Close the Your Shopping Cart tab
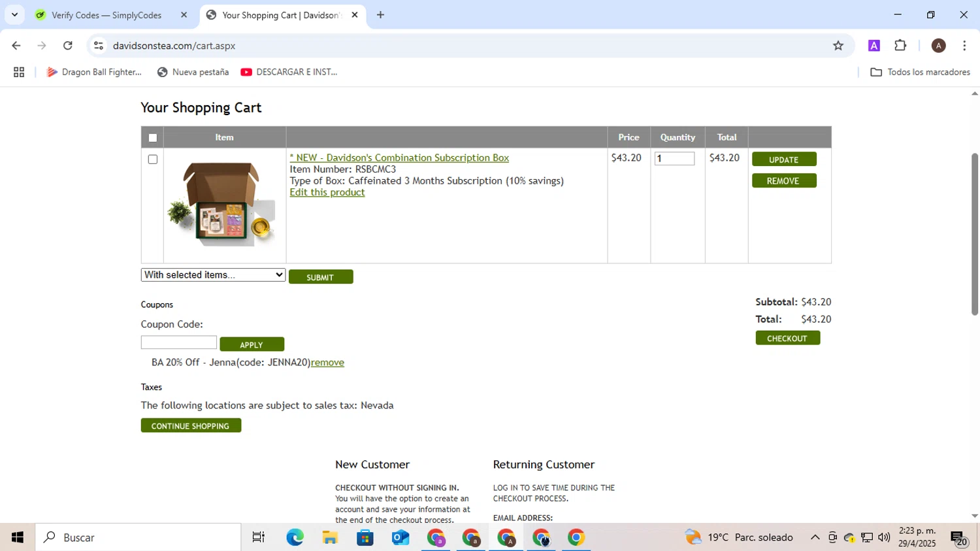Viewport: 980px width, 551px height. (x=355, y=15)
